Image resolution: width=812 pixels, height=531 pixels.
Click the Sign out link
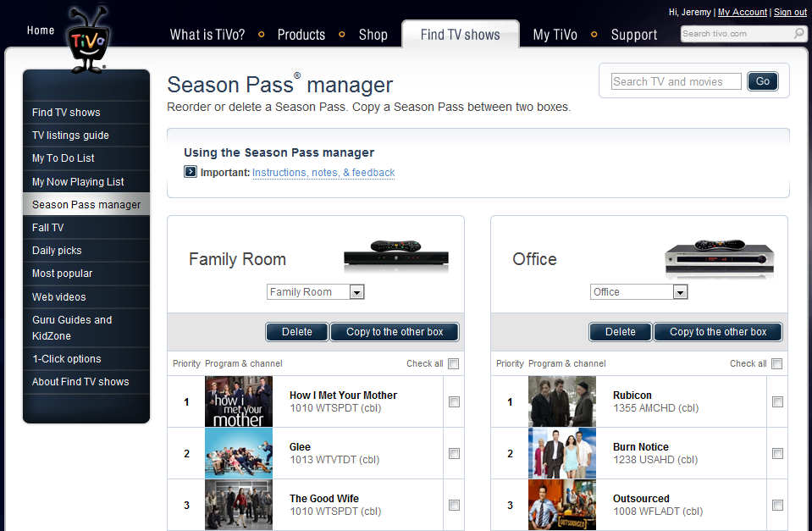click(790, 12)
